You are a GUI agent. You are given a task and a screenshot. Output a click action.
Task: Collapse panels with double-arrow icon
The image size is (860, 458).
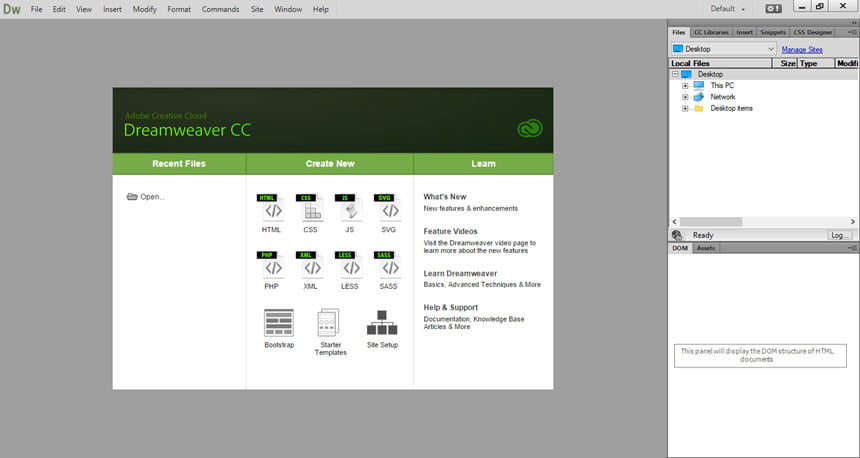pos(854,22)
